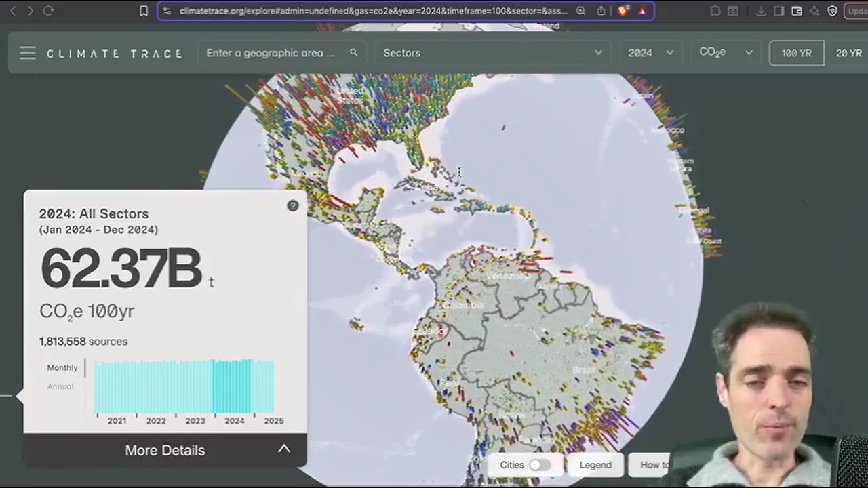Click the browser Update button
Image resolution: width=868 pixels, height=488 pixels.
[x=856, y=11]
